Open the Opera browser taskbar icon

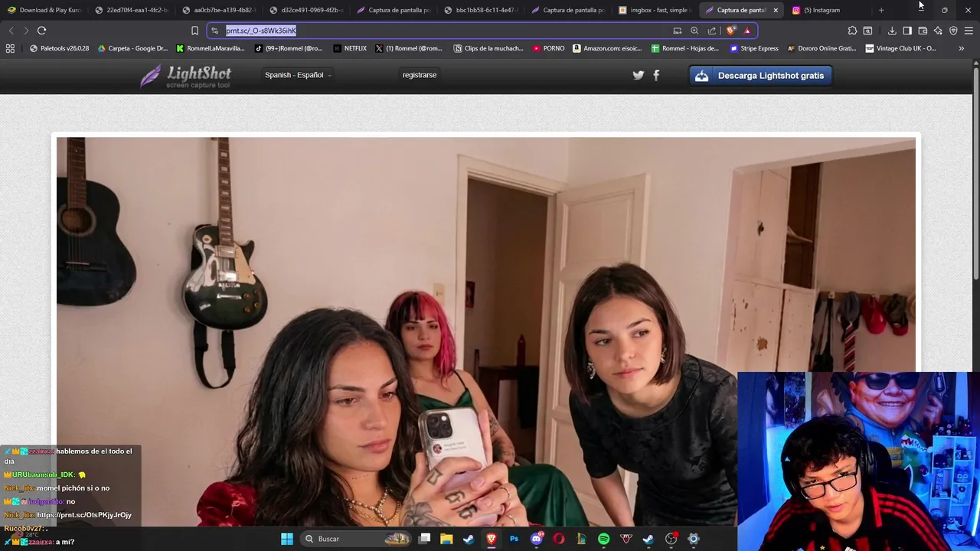(x=559, y=539)
